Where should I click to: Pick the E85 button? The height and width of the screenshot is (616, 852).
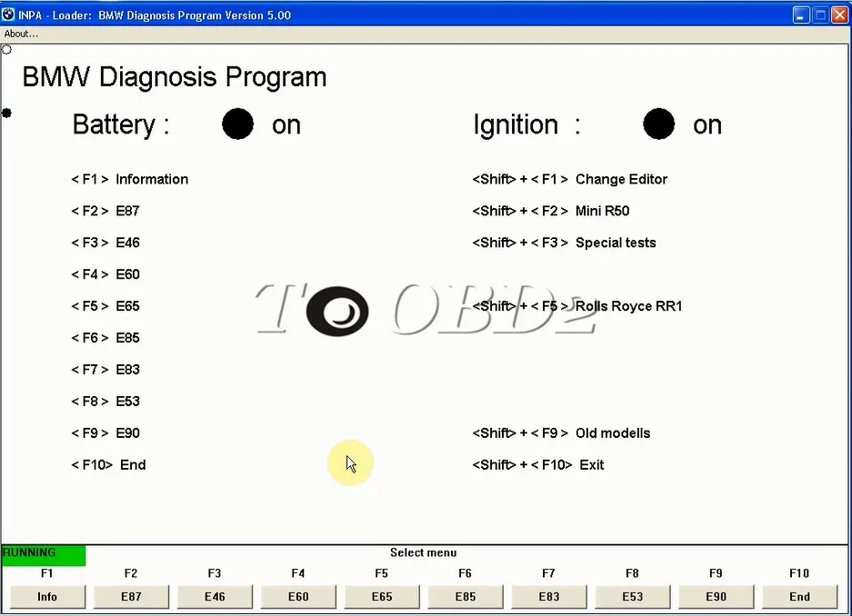(466, 596)
